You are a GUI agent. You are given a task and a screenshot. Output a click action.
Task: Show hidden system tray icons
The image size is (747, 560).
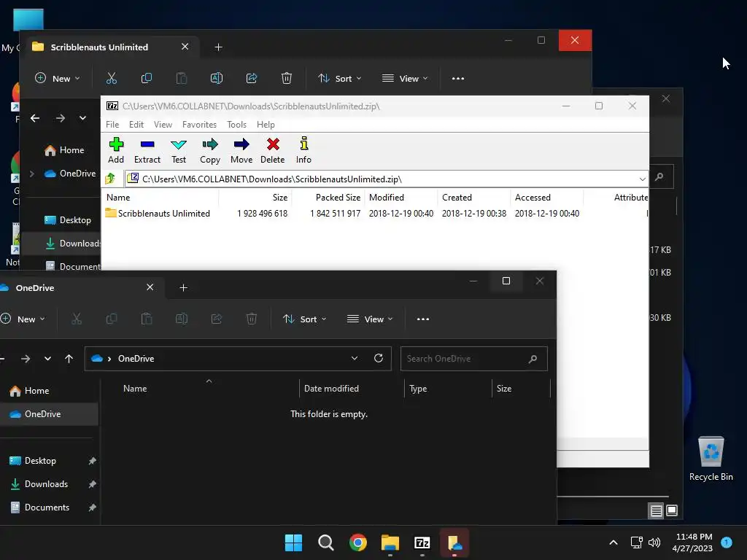(x=614, y=542)
